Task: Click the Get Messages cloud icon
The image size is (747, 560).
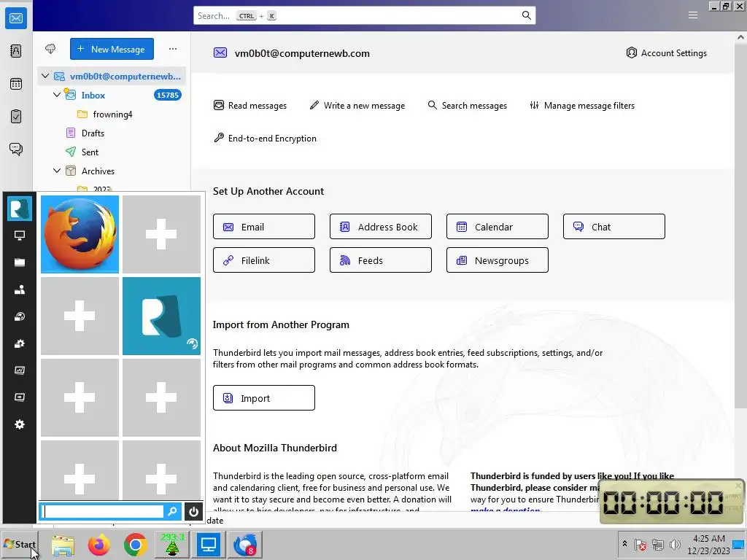Action: click(50, 49)
